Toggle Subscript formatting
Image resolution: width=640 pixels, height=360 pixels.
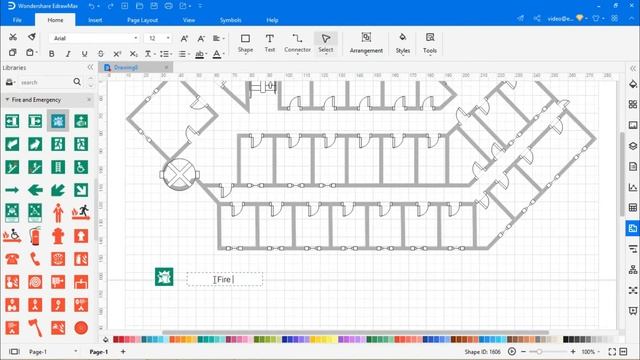point(133,53)
